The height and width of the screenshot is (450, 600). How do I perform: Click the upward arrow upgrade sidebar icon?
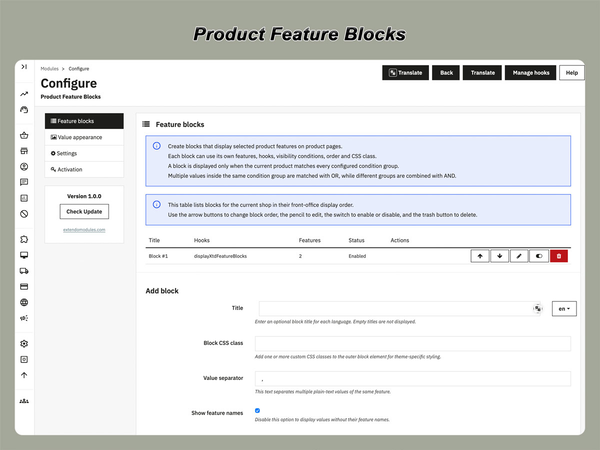click(x=24, y=375)
